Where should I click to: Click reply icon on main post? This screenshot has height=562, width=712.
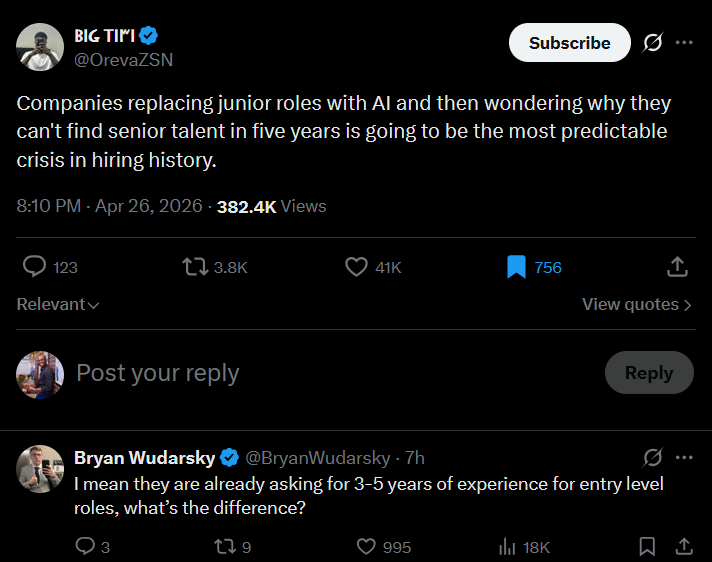click(x=35, y=267)
